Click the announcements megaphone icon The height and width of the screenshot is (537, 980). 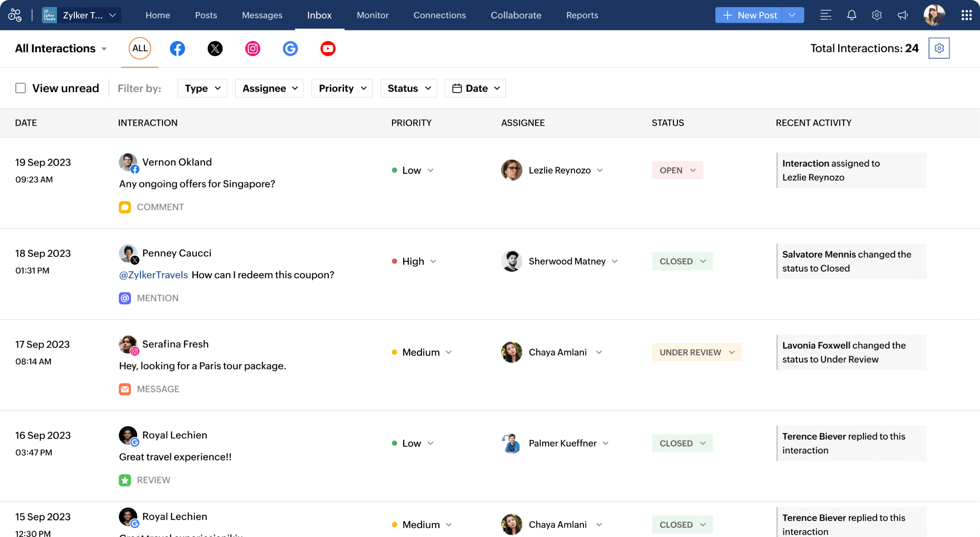[902, 15]
